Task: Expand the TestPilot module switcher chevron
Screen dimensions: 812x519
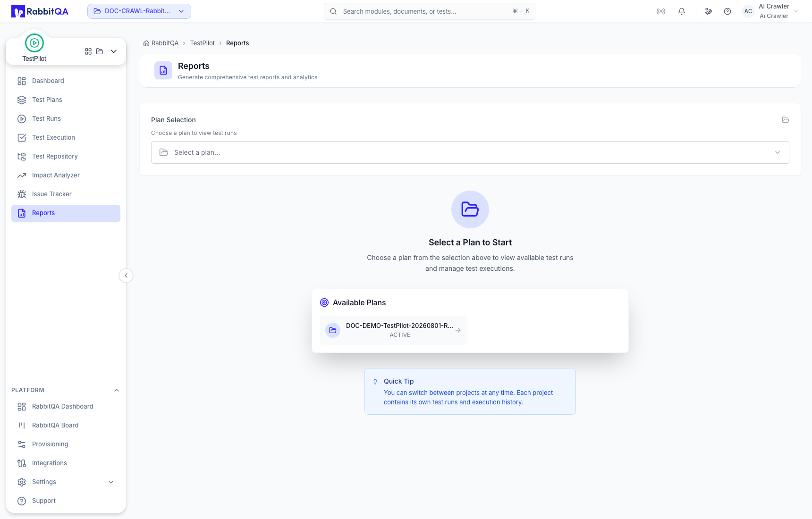Action: [x=114, y=51]
